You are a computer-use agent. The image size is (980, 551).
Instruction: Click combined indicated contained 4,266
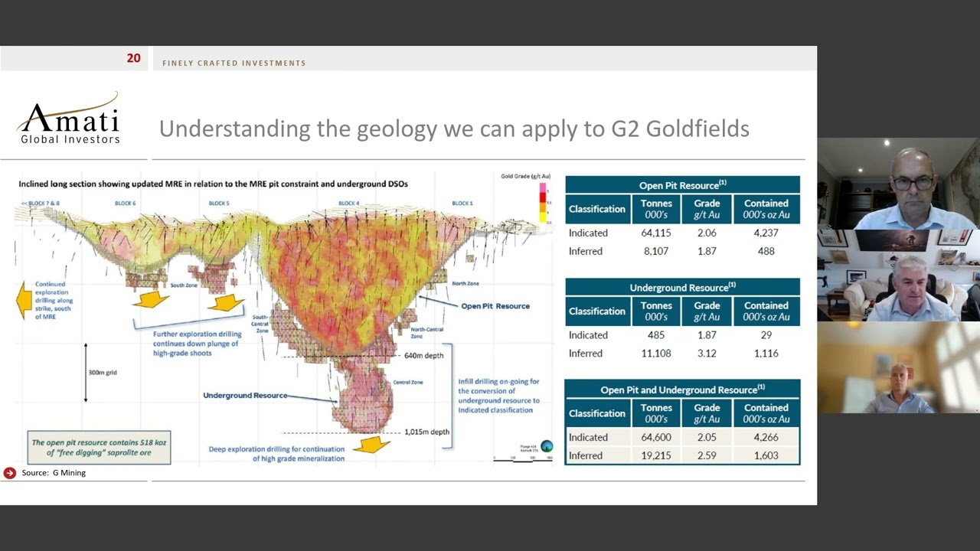coord(766,437)
